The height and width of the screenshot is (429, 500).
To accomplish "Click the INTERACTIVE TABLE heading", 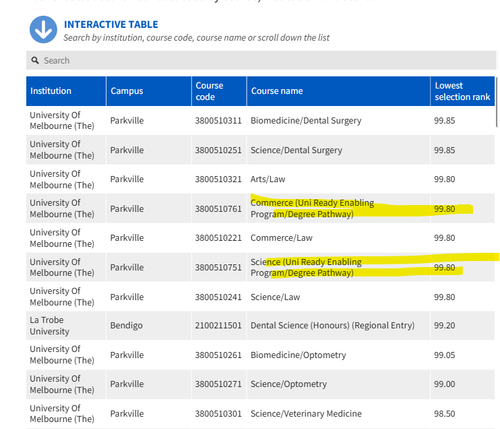I will click(x=111, y=25).
